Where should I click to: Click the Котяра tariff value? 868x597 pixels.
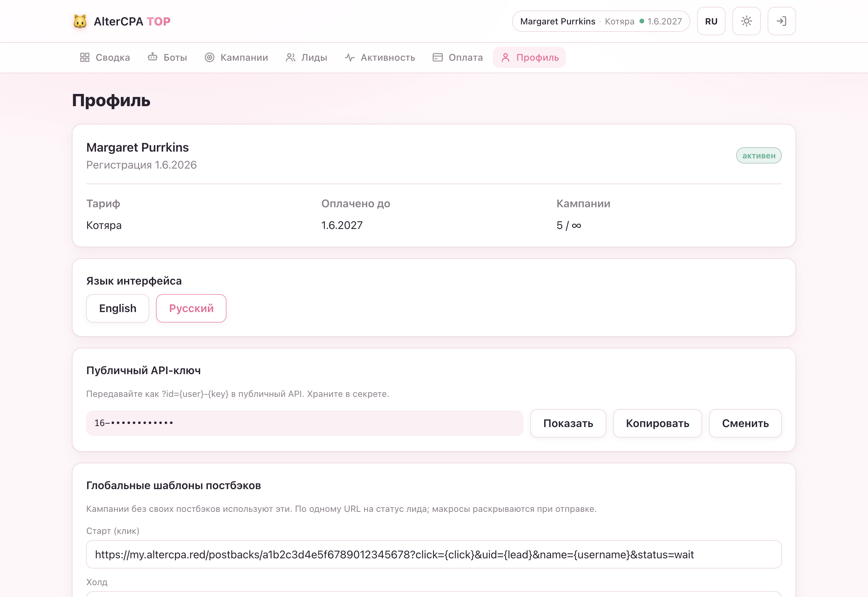coord(104,225)
